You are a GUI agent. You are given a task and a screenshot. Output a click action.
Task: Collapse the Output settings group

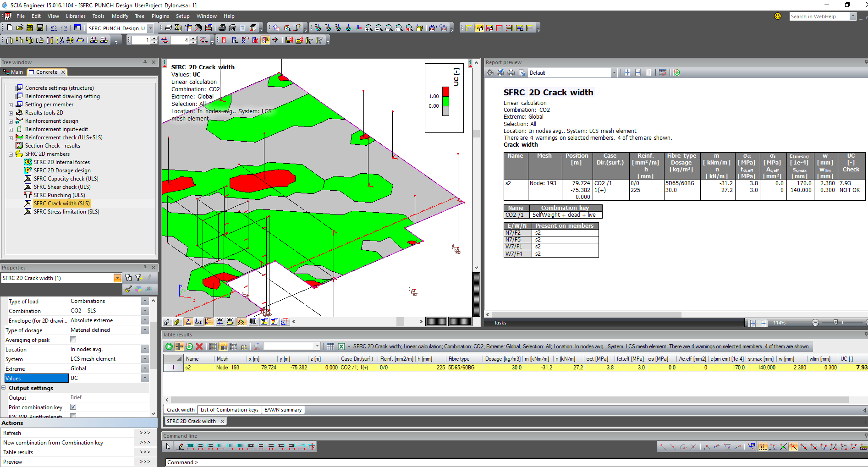tap(4, 388)
